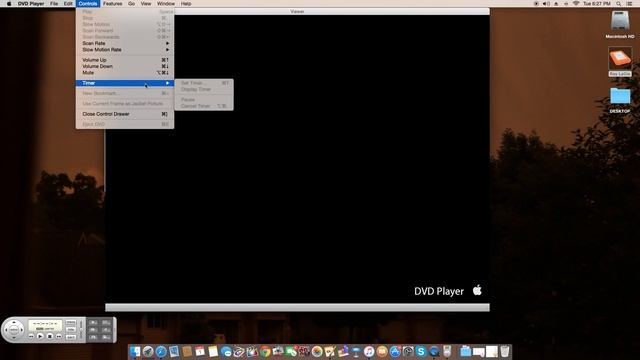Open the View menu
The image size is (640, 360).
pyautogui.click(x=146, y=4)
